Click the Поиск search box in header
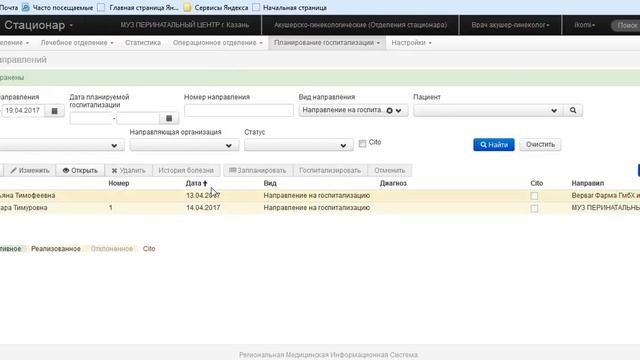This screenshot has height=360, width=640. click(x=626, y=25)
